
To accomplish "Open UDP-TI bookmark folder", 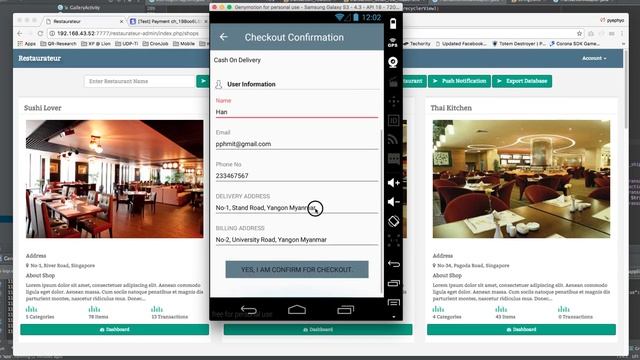I will click(127, 44).
